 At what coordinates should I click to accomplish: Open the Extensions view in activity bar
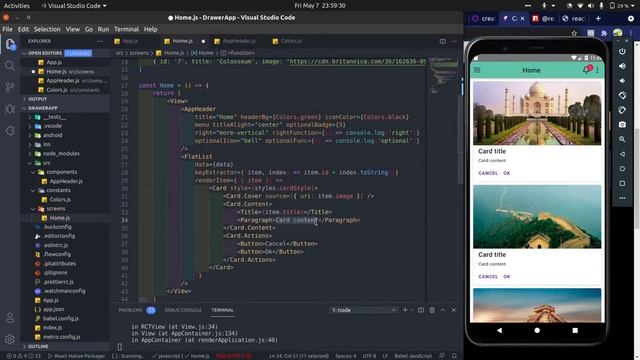10,131
